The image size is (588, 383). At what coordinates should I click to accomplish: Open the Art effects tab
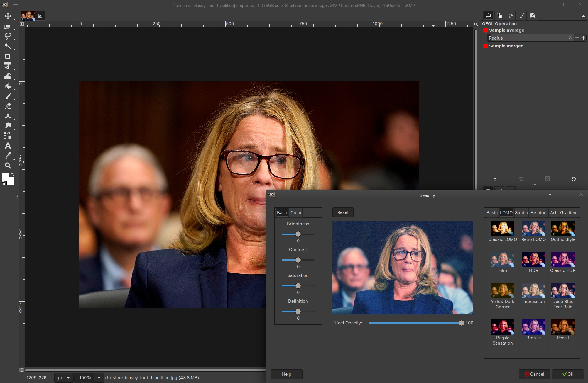[553, 213]
